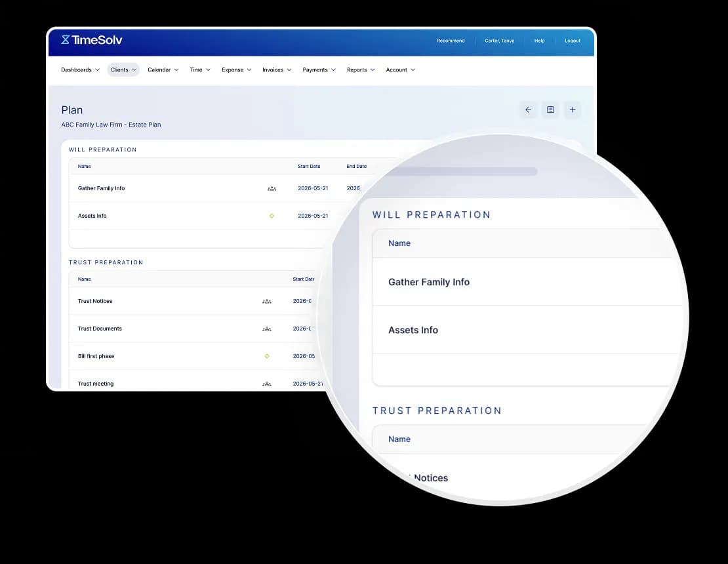Expand the Clients dropdown in the navigation
The image size is (728, 564).
(123, 70)
